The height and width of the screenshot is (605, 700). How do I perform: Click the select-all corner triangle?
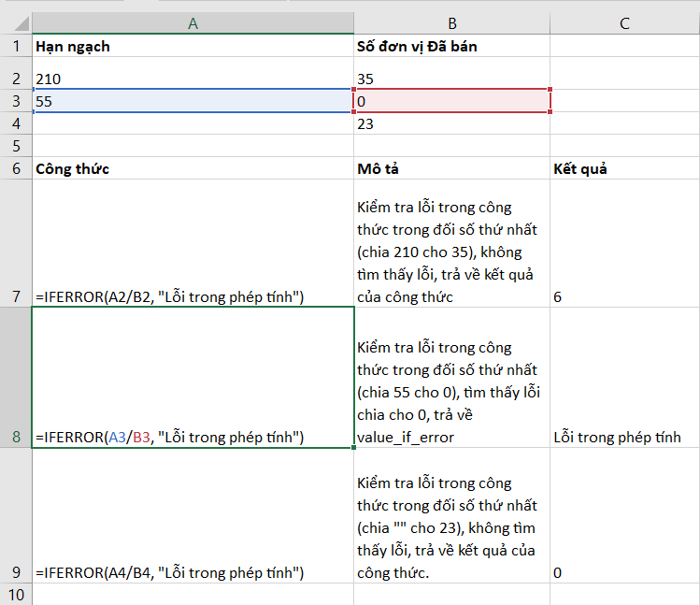pyautogui.click(x=21, y=23)
